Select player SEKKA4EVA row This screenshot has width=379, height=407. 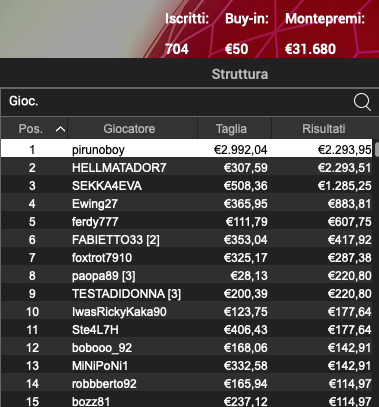click(187, 185)
